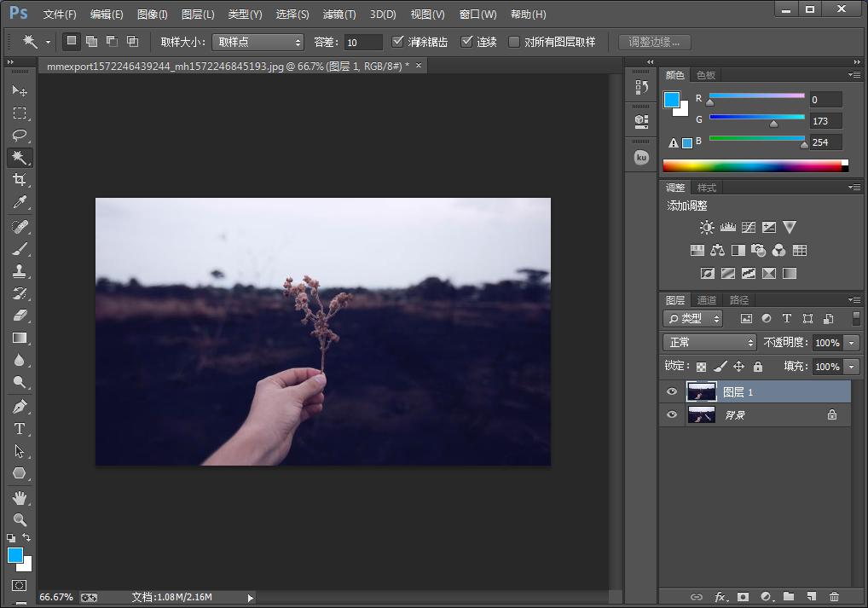Open the blend mode 正常 dropdown
The image size is (868, 608).
pyautogui.click(x=710, y=343)
